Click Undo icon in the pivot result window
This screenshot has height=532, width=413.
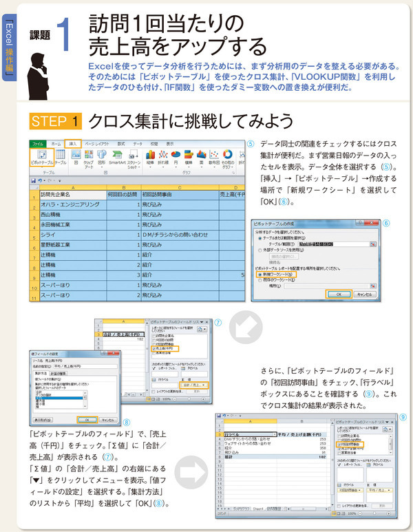point(224,416)
